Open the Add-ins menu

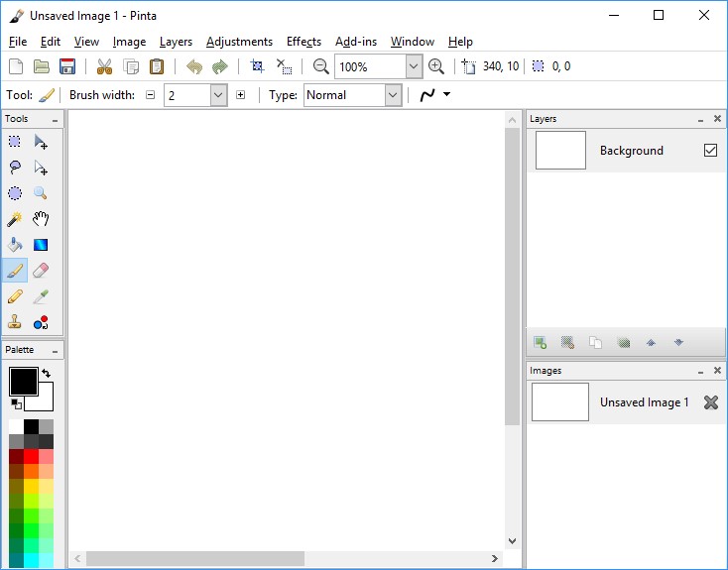[356, 42]
